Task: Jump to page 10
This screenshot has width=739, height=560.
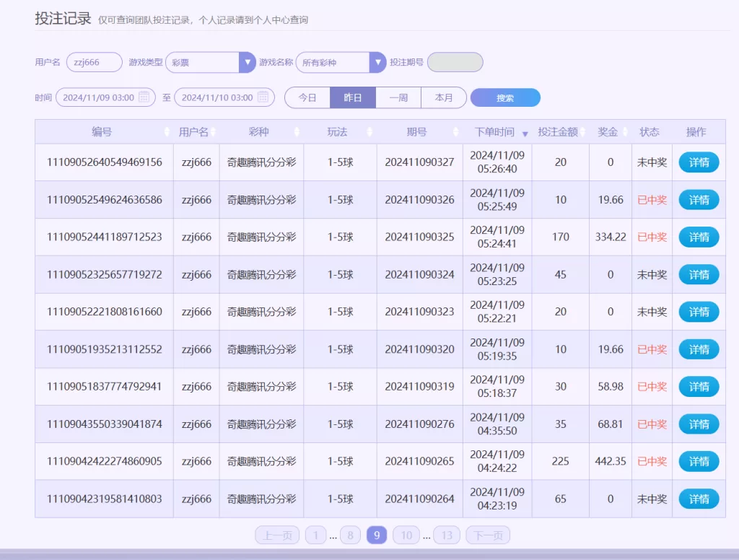Action: pos(406,535)
